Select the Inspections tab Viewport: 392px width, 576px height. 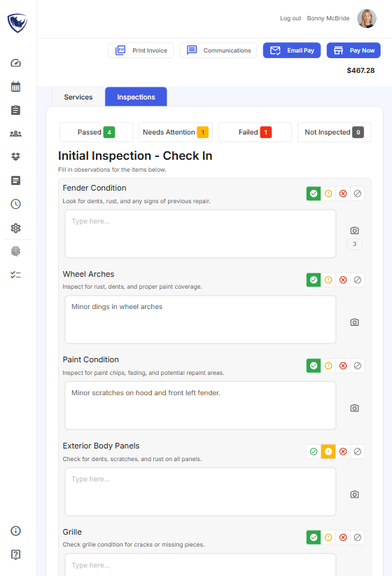point(136,97)
